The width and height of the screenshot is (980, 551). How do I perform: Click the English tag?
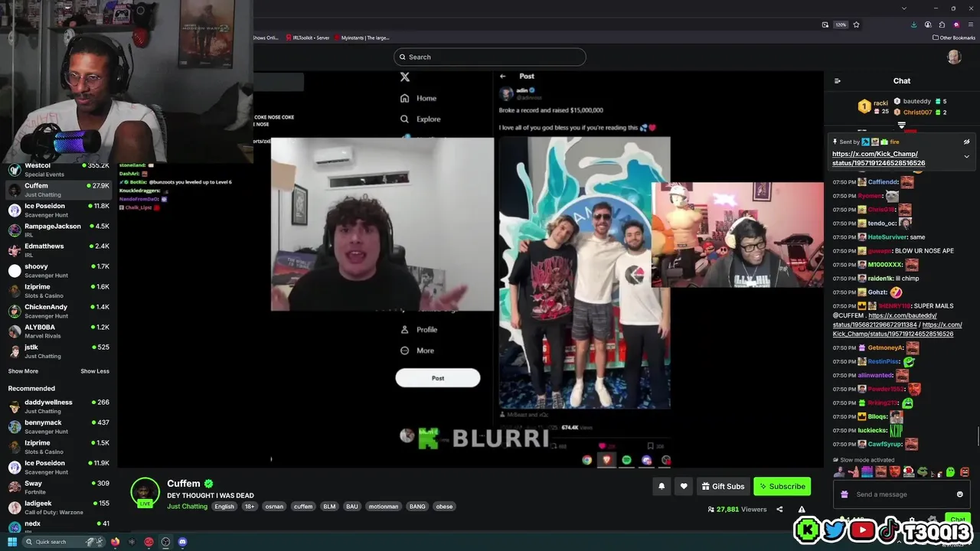(224, 507)
